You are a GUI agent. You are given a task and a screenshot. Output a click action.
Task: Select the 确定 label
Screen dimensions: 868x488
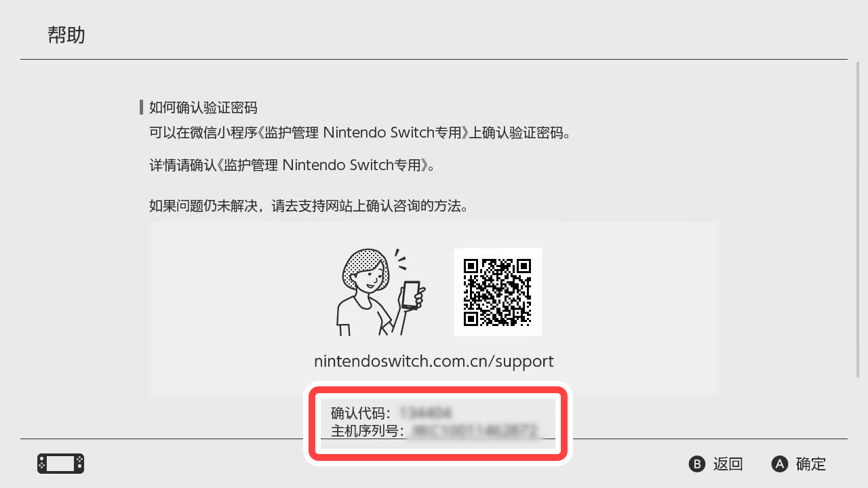pyautogui.click(x=811, y=464)
